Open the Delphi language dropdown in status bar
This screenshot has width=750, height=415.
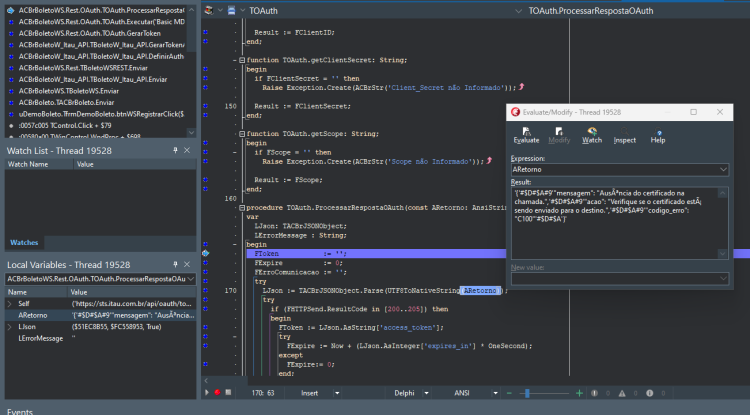(x=426, y=393)
